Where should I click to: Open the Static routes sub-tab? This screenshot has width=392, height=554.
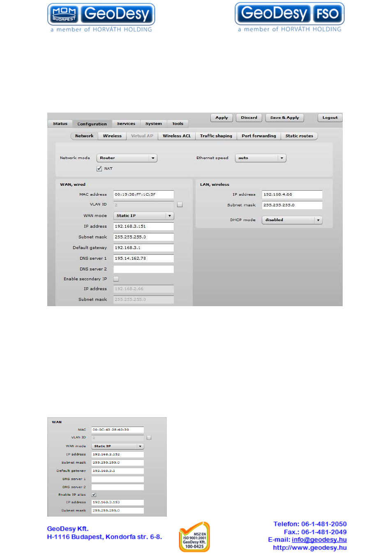299,136
